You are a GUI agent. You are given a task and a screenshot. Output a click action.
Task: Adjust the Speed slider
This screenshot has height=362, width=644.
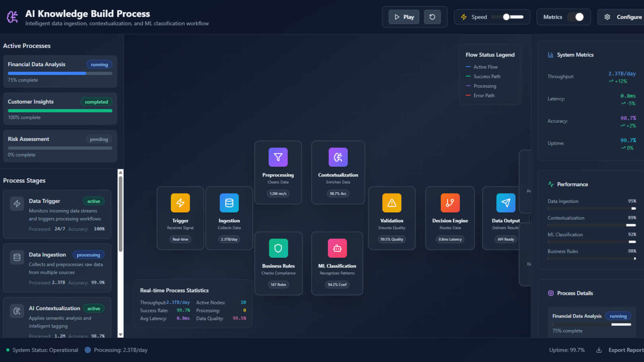pos(507,17)
